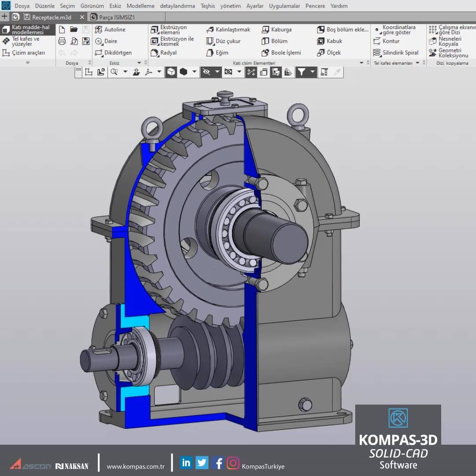Open display mode dropdown arrow

click(x=194, y=72)
